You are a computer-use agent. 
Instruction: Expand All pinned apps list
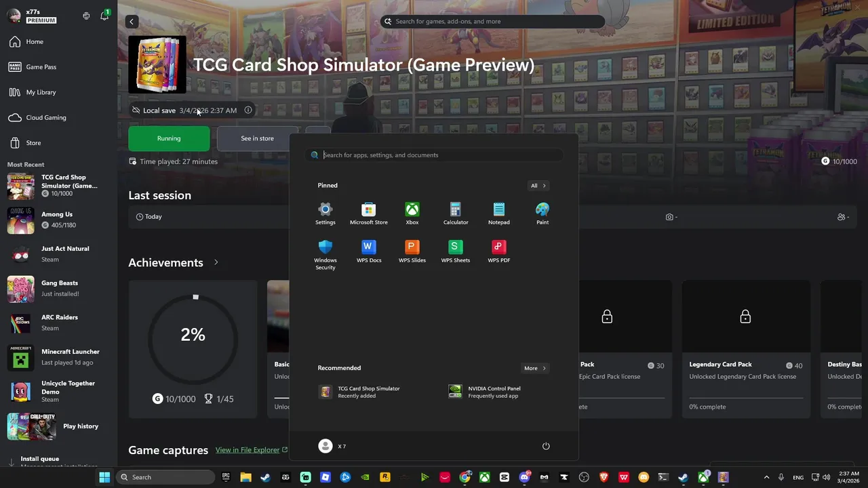(538, 185)
